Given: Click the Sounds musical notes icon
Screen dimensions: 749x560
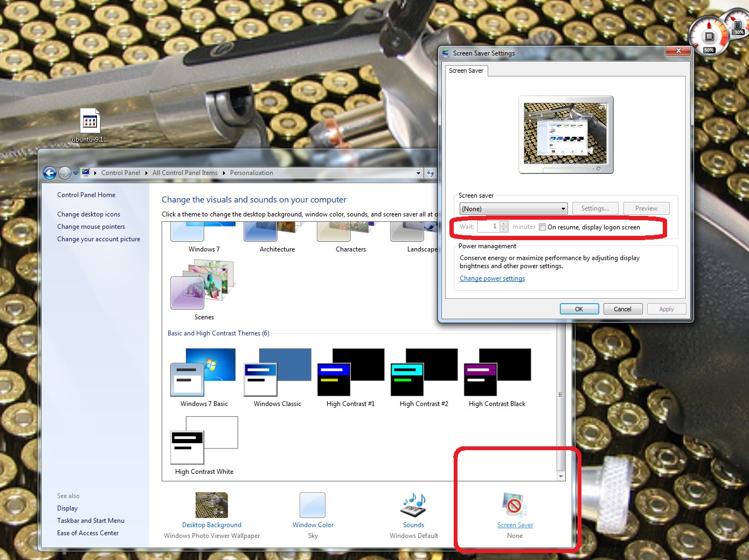Looking at the screenshot, I should tap(413, 505).
